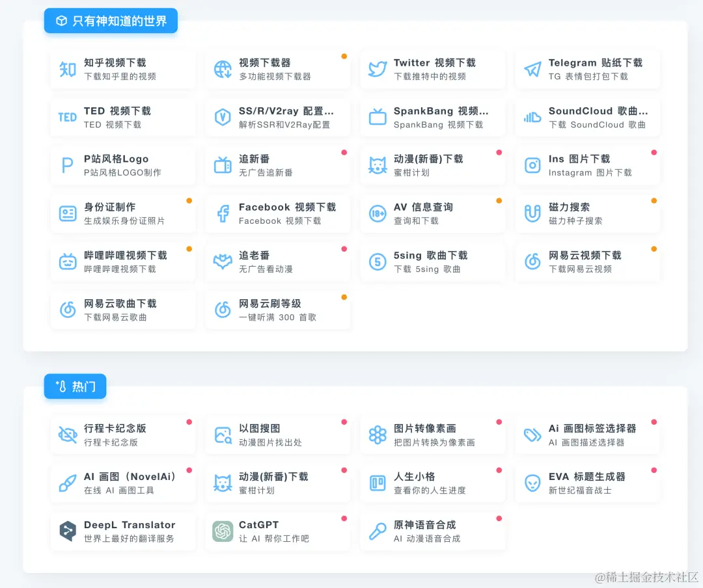The width and height of the screenshot is (703, 588).
Task: Select the 只有神知道的世界 category tab
Action: pos(111,21)
